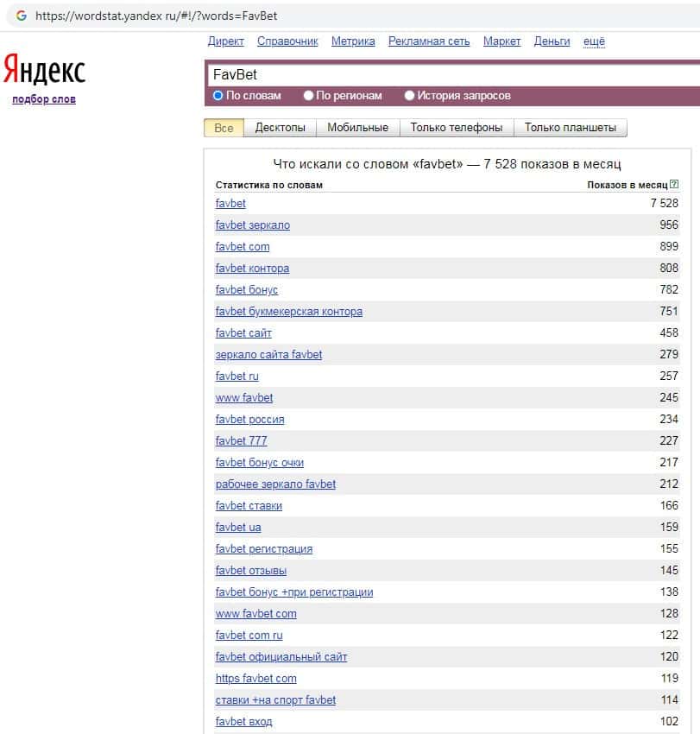Switch to the Десктопы tab

(x=280, y=128)
